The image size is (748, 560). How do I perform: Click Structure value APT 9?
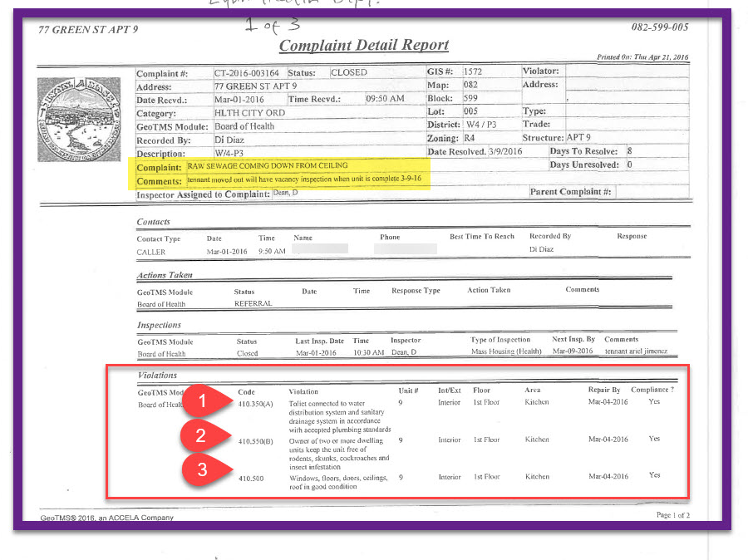578,137
